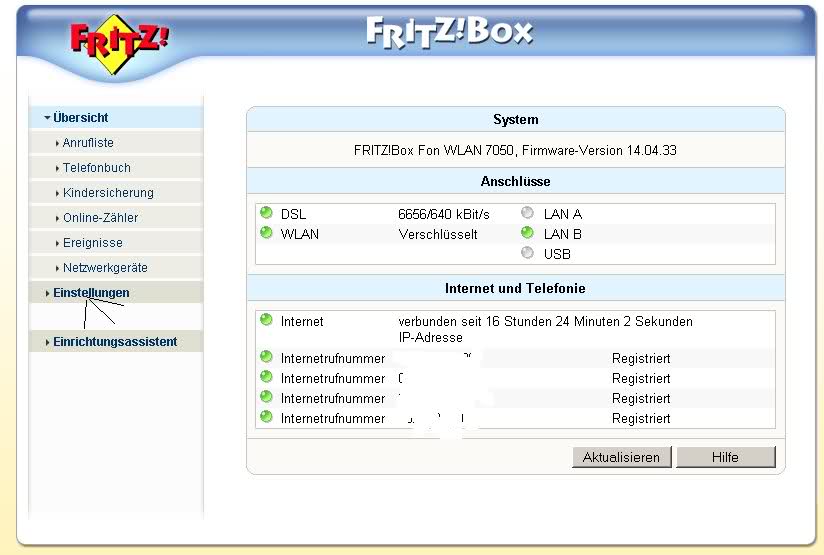The width and height of the screenshot is (824, 555).
Task: Click the Hilfe button
Action: coord(726,457)
